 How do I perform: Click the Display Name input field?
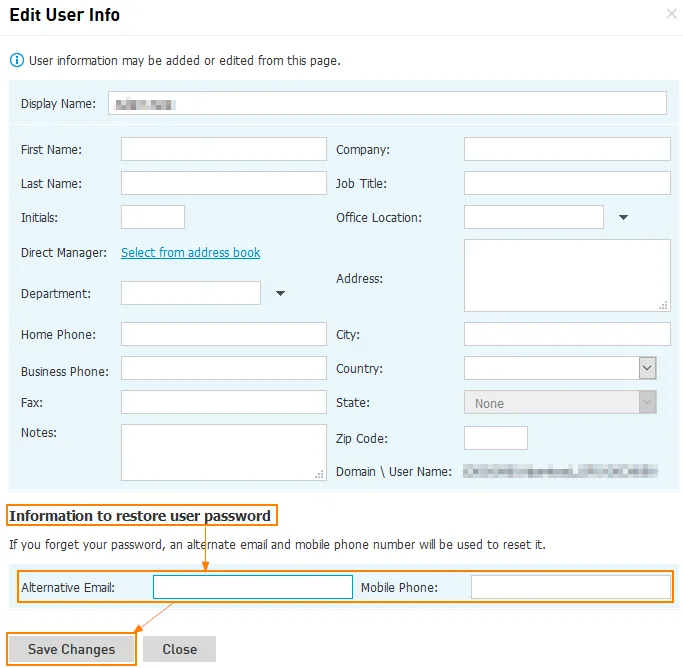pos(387,103)
